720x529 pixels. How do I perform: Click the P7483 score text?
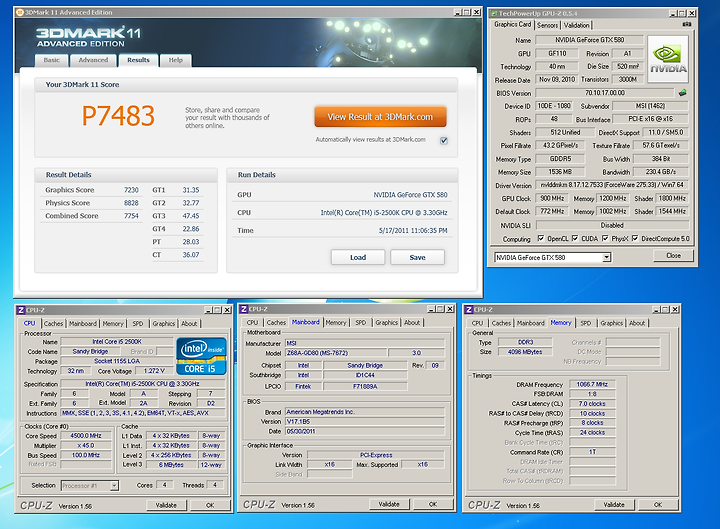[118, 116]
